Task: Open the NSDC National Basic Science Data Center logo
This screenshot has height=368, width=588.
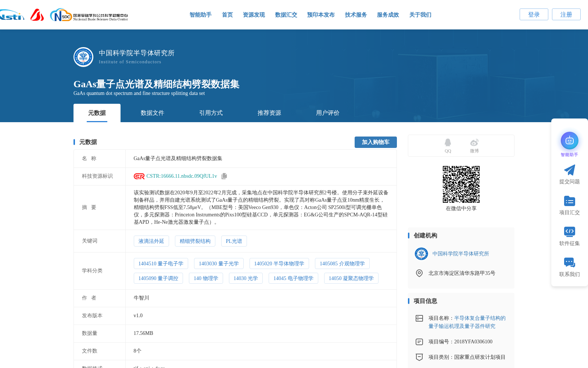Action: 89,15
